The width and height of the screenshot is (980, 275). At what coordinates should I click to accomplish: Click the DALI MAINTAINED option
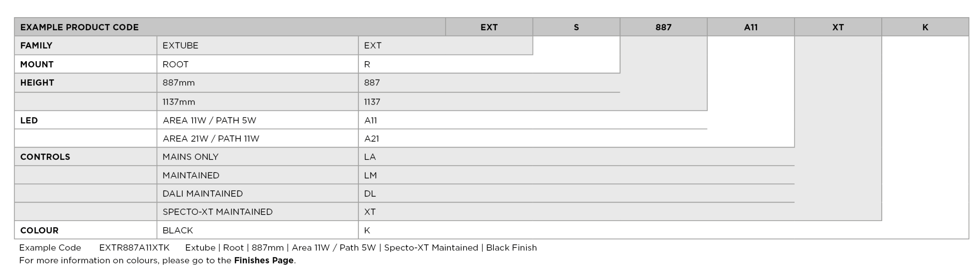pos(203,194)
